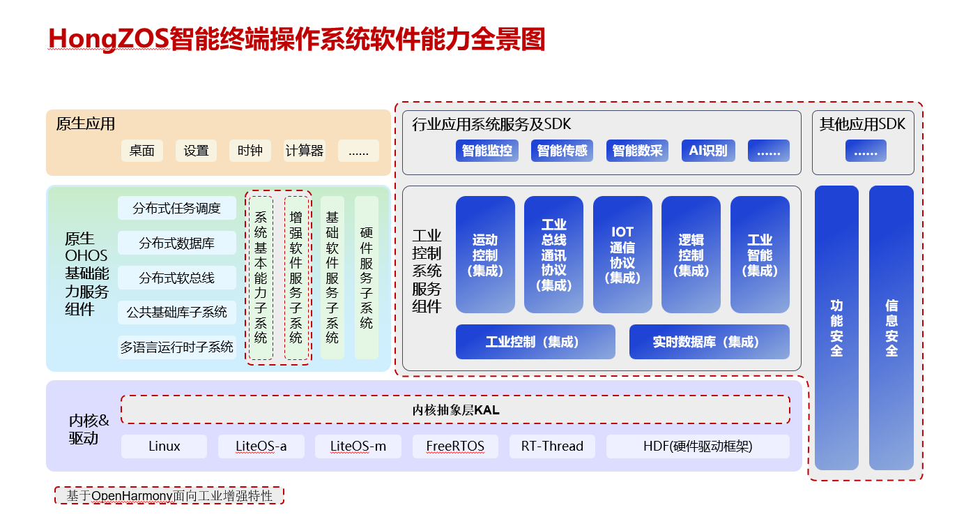Select the 智能监控 blue box
980x526 pixels.
click(x=487, y=151)
